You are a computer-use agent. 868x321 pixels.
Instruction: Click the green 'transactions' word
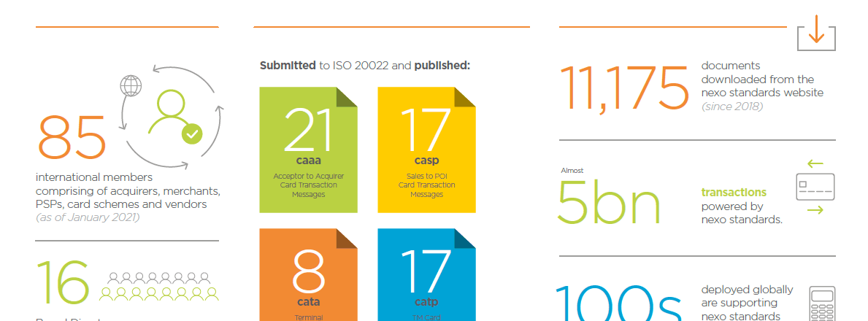[734, 193]
